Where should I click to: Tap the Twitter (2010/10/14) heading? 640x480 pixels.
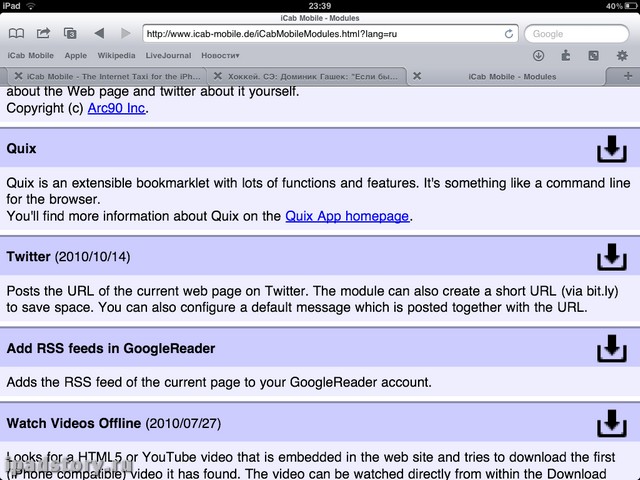tap(69, 257)
